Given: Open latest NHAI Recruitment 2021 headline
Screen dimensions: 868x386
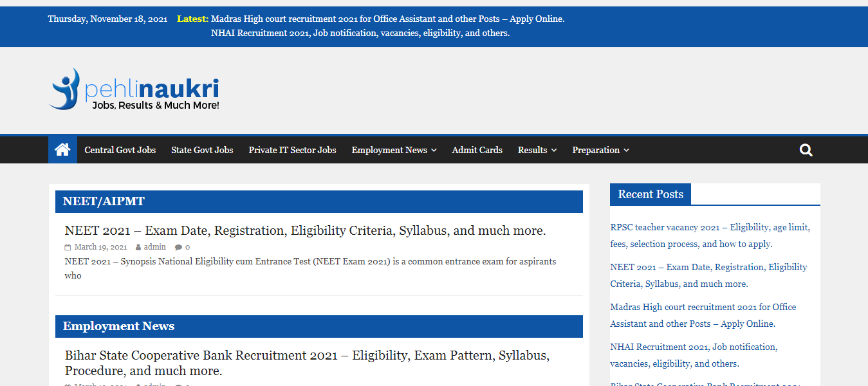Looking at the screenshot, I should pyautogui.click(x=360, y=33).
